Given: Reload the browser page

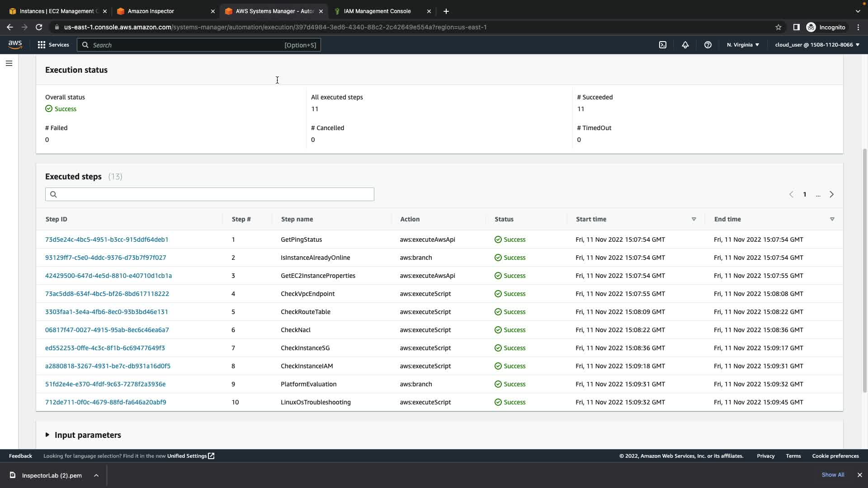Looking at the screenshot, I should click(39, 27).
